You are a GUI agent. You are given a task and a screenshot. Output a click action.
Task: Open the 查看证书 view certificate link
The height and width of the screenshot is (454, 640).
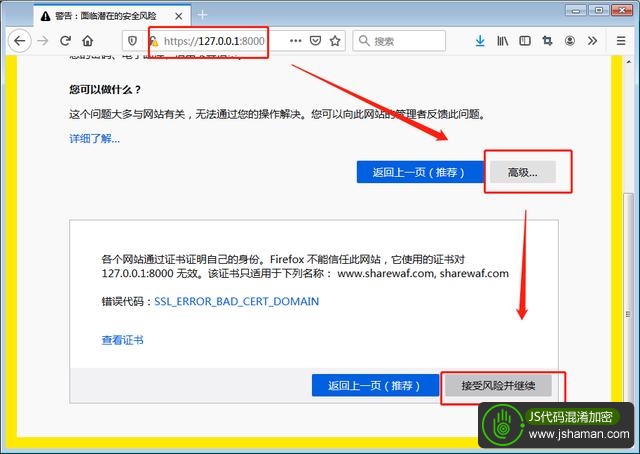tap(122, 340)
